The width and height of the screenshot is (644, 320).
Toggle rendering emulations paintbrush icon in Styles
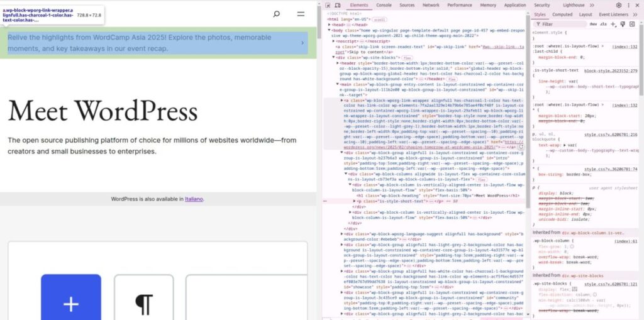[x=623, y=25]
